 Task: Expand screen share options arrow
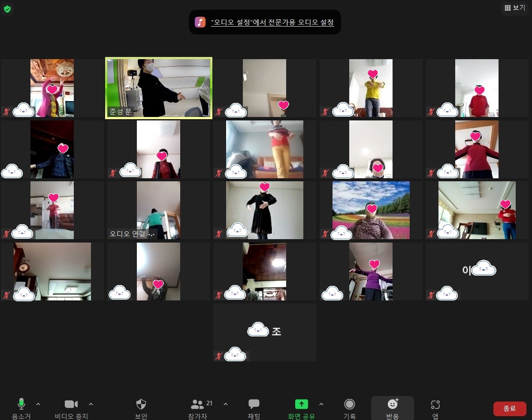(x=321, y=404)
